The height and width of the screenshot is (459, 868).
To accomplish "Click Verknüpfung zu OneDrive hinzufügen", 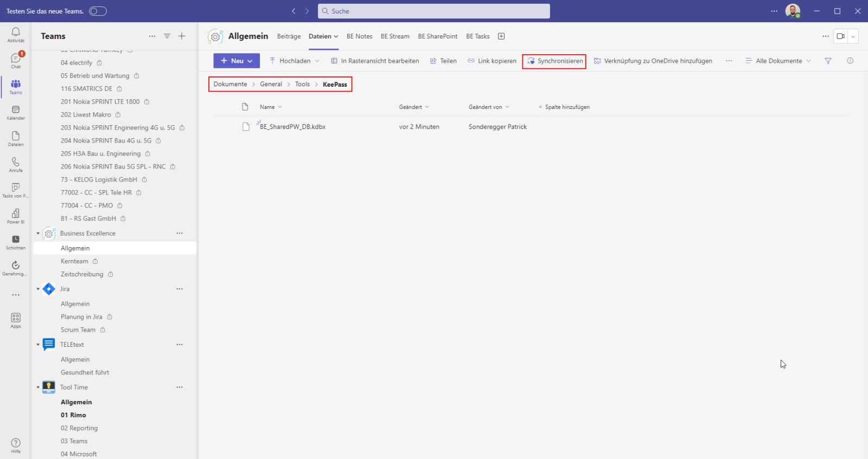I will point(653,61).
